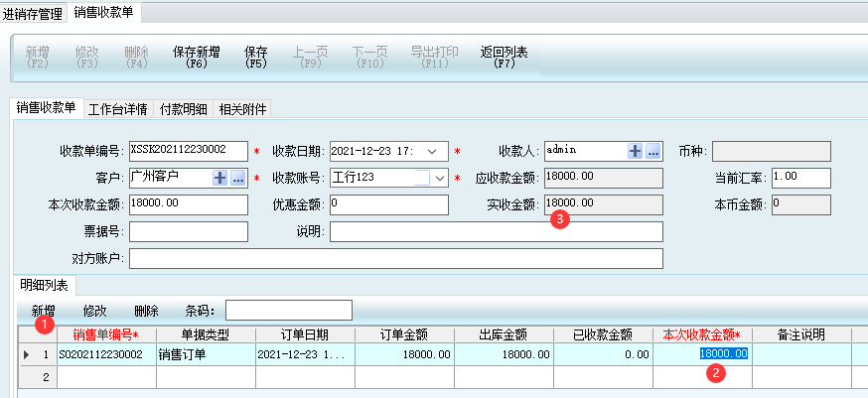Image resolution: width=868 pixels, height=398 pixels.
Task: Select the row 1 indicator arrow in grid
Action: point(26,354)
